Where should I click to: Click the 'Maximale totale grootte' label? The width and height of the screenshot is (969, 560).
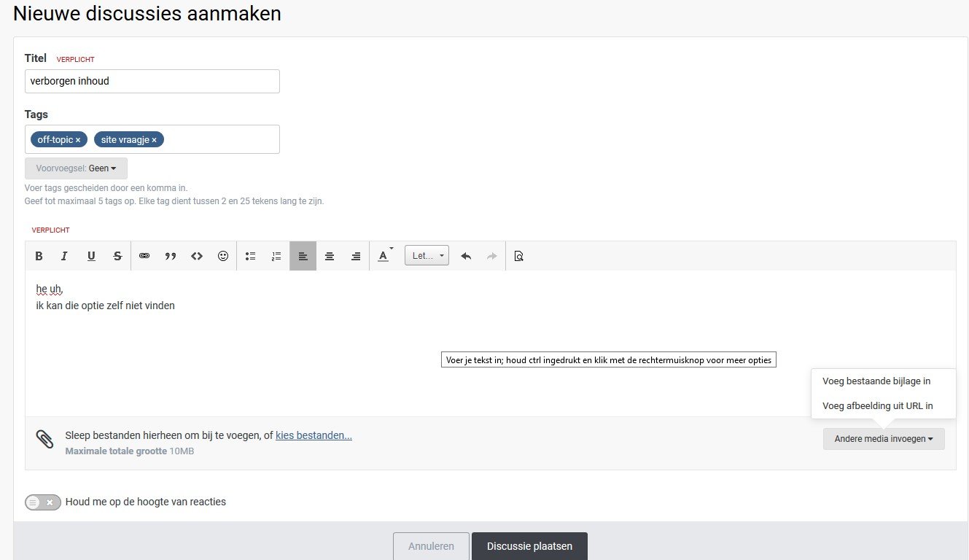(116, 451)
